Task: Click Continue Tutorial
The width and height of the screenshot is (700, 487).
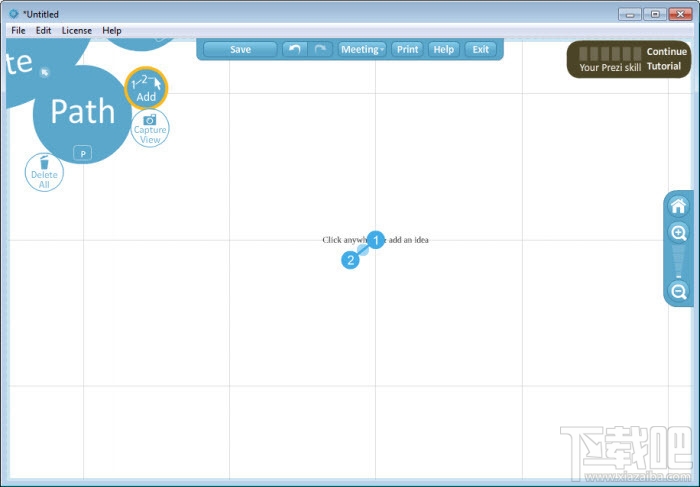Action: [667, 59]
